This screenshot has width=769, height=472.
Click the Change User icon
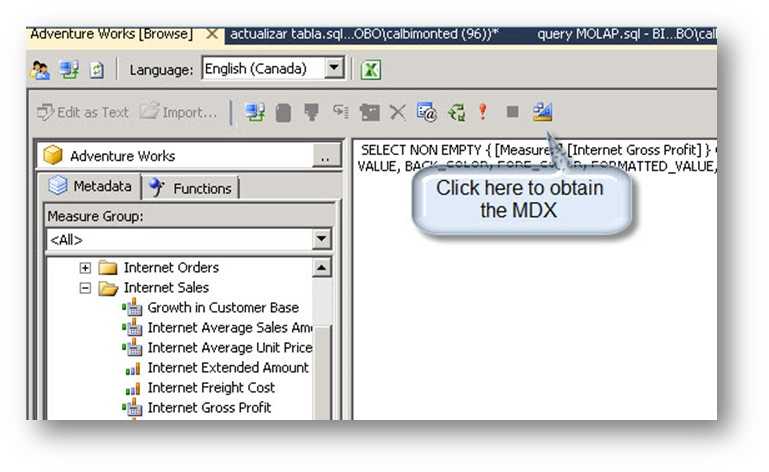coord(40,70)
